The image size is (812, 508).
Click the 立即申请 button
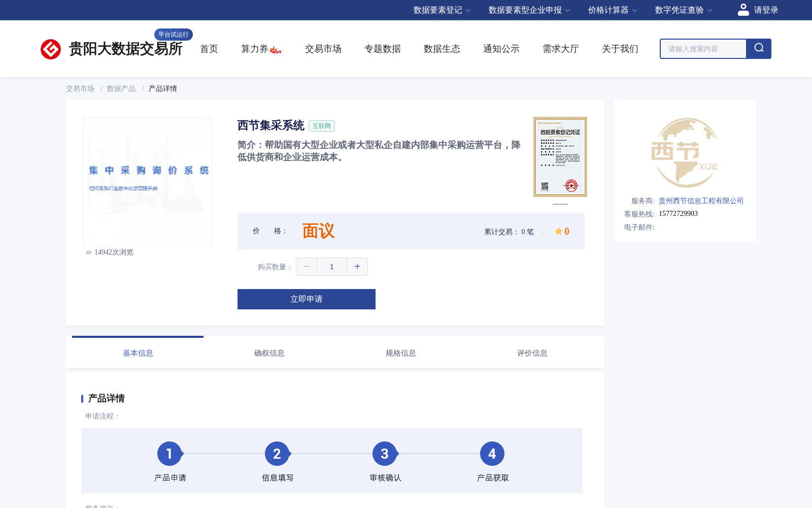307,299
